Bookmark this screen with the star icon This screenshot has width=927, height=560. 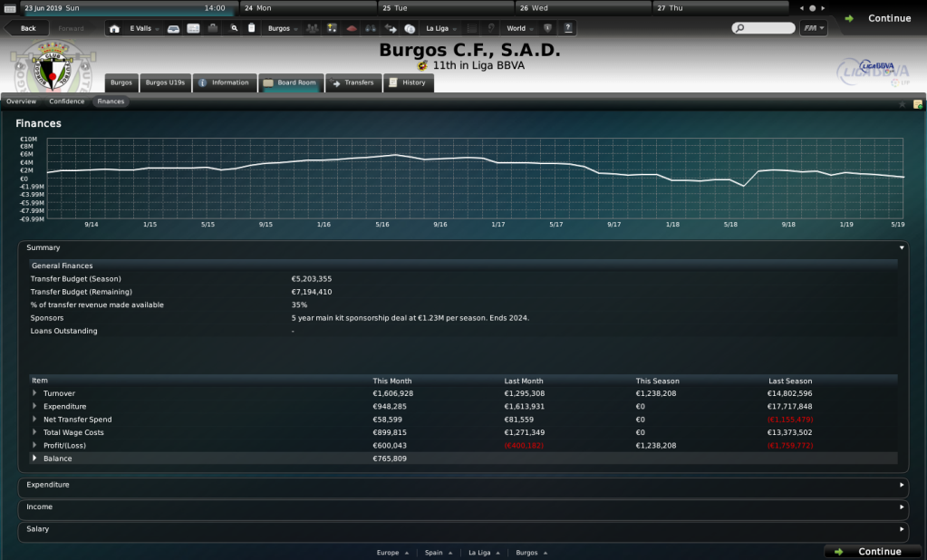903,104
